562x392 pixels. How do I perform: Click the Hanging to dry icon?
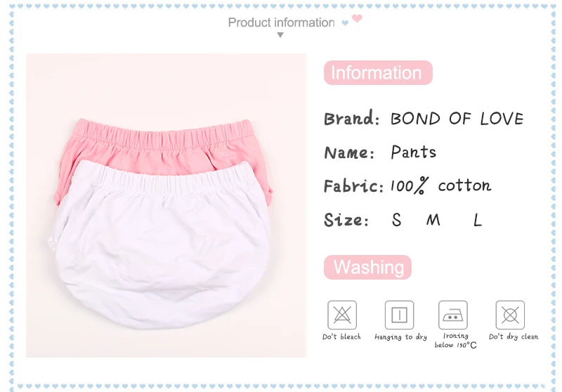point(399,315)
